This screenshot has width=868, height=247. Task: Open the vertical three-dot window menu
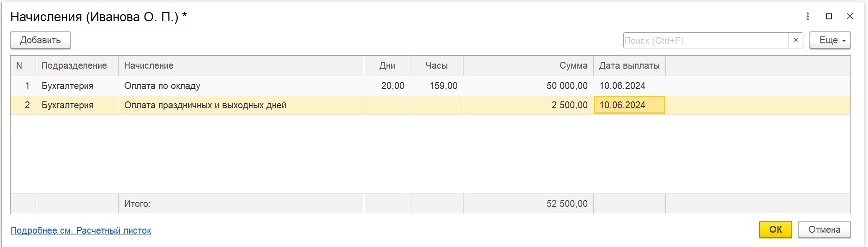tap(808, 17)
